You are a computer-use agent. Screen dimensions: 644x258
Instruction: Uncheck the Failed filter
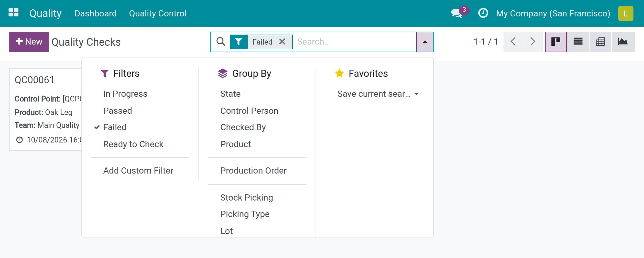tap(115, 127)
